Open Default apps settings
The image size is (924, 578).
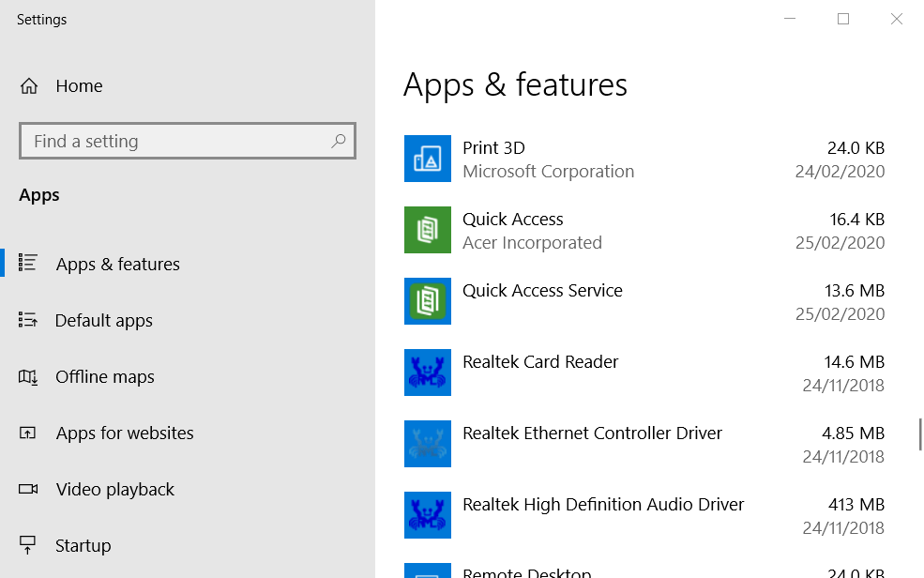tap(104, 321)
